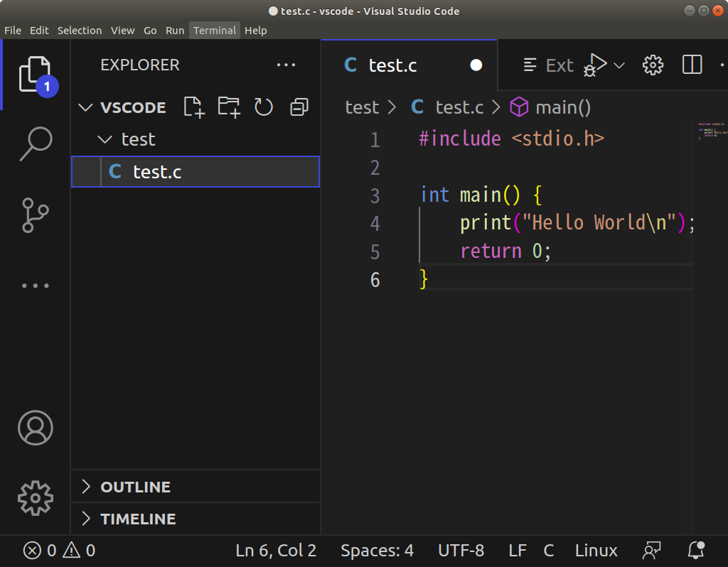
Task: Open the Help menu
Action: (255, 31)
